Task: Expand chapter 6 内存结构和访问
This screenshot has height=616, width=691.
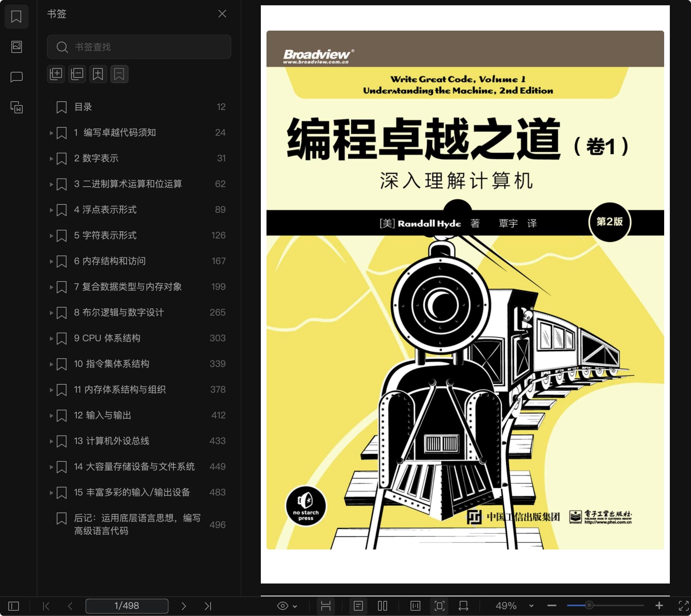Action: coord(51,261)
